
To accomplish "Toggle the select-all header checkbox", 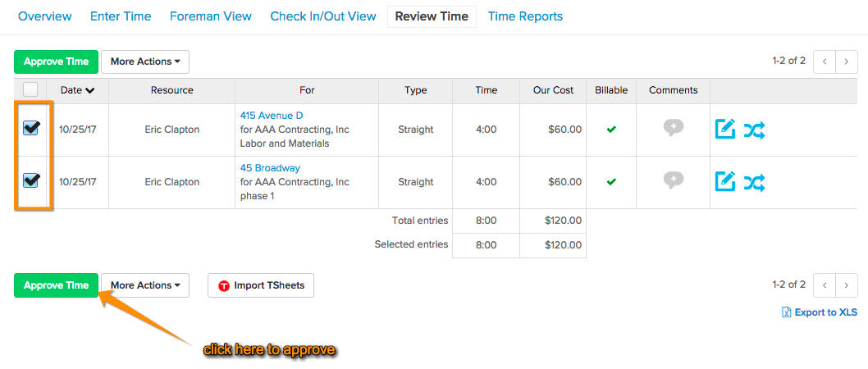I will pyautogui.click(x=30, y=89).
